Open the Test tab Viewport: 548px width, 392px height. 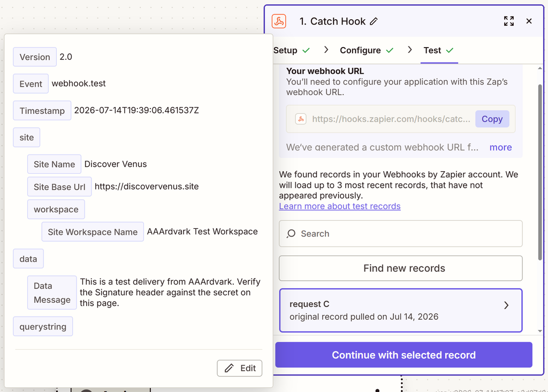tap(439, 50)
